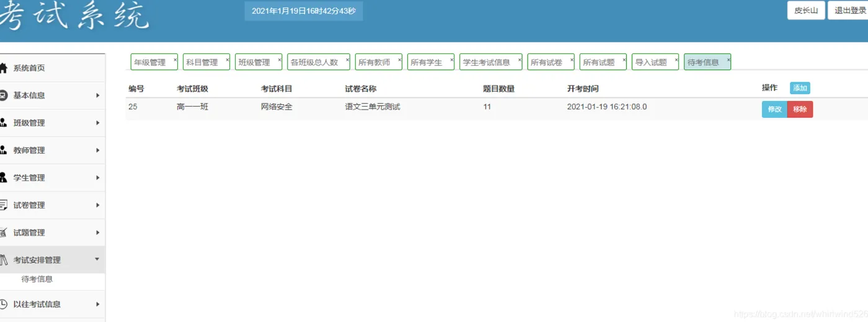Click the 网络安全 subject cell
This screenshot has width=868, height=322.
point(277,107)
